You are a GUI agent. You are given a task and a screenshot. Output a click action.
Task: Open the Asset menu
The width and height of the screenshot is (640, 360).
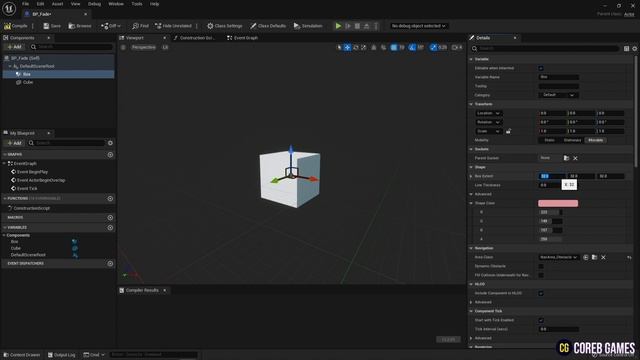coord(58,4)
